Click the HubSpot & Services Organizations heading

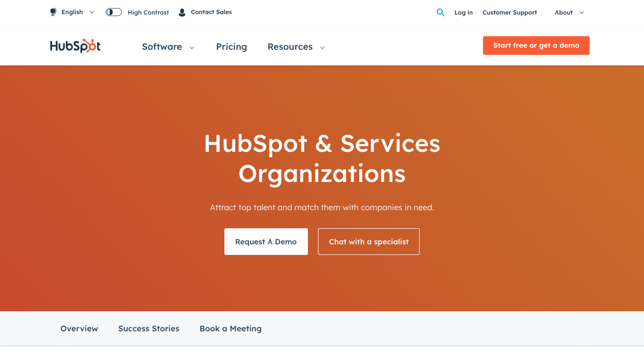click(x=322, y=158)
